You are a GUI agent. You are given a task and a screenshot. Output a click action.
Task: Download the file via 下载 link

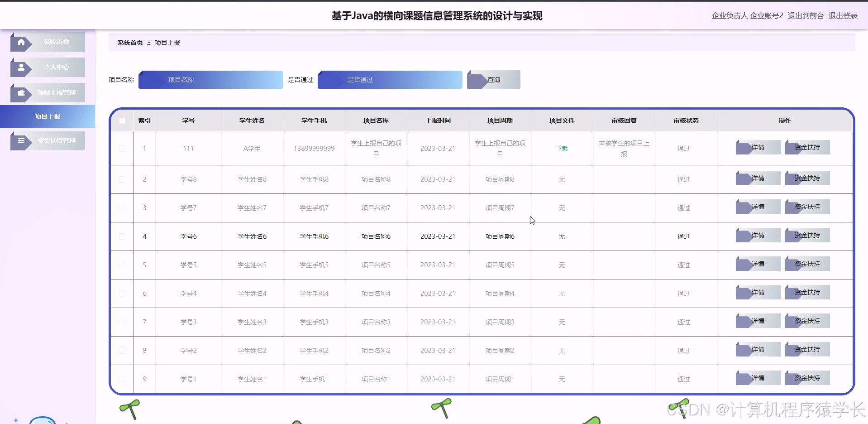(x=562, y=148)
